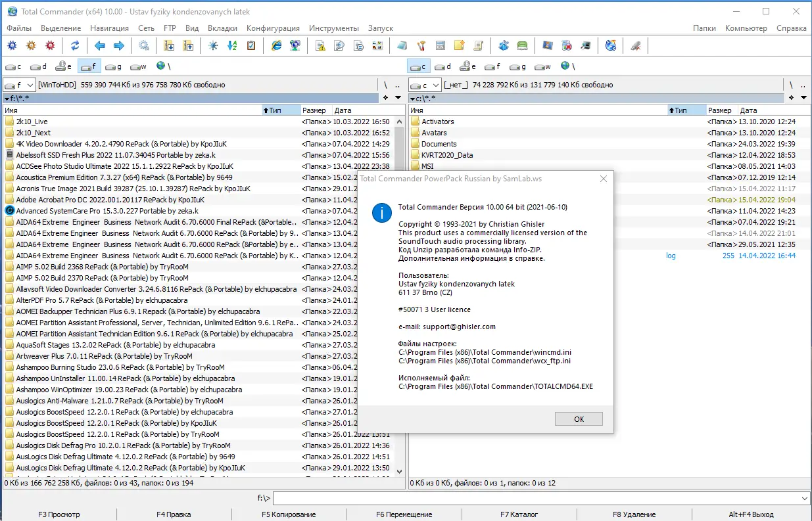Viewport: 812px width, 521px height.
Task: Open the Файлы menu
Action: [x=19, y=28]
